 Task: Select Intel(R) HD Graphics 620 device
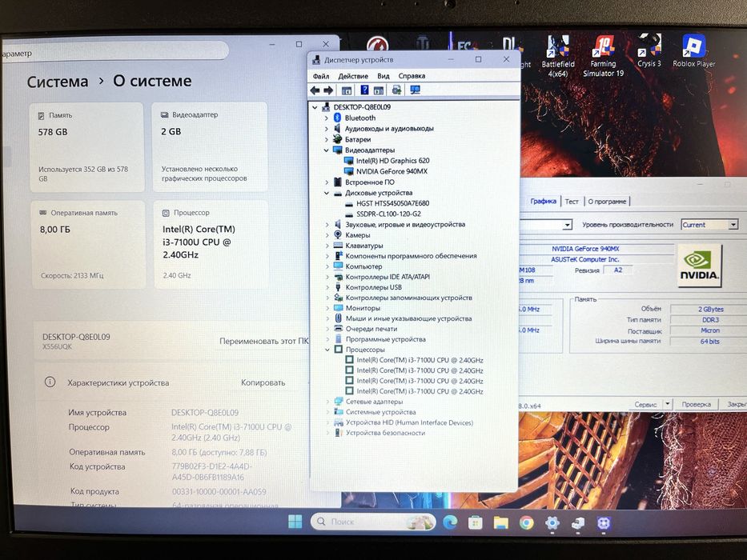click(392, 161)
